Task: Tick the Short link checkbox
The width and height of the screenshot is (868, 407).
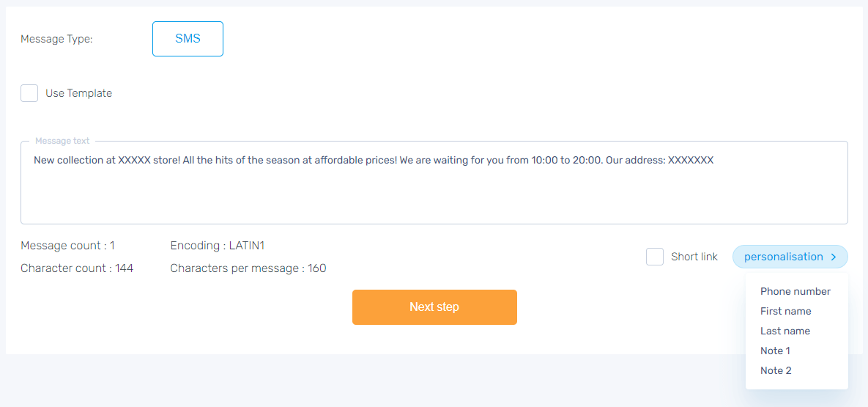Action: 655,257
